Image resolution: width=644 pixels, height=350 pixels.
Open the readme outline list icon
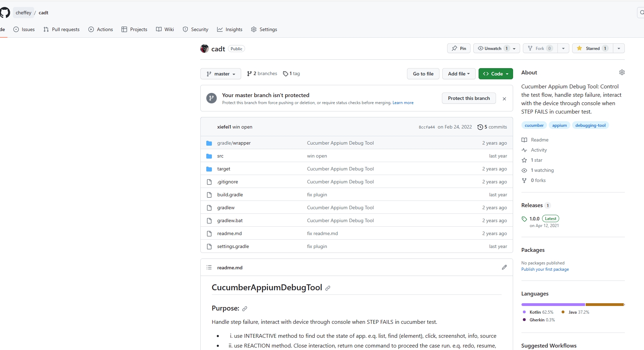[209, 267]
